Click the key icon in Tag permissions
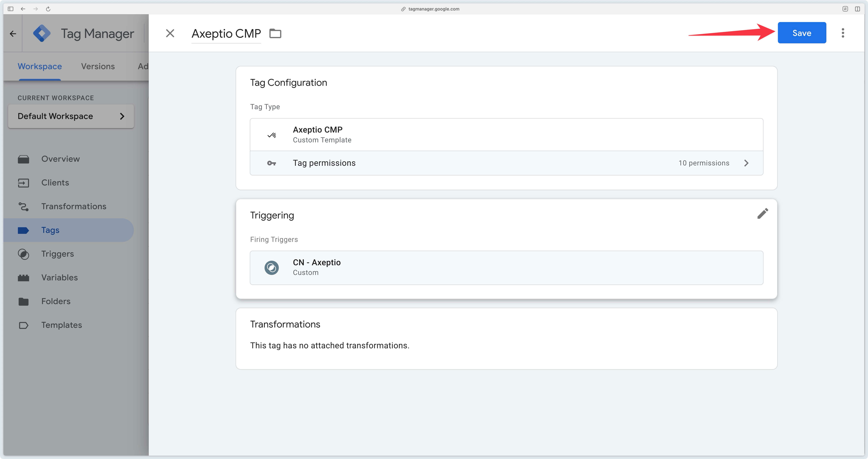 click(x=272, y=163)
